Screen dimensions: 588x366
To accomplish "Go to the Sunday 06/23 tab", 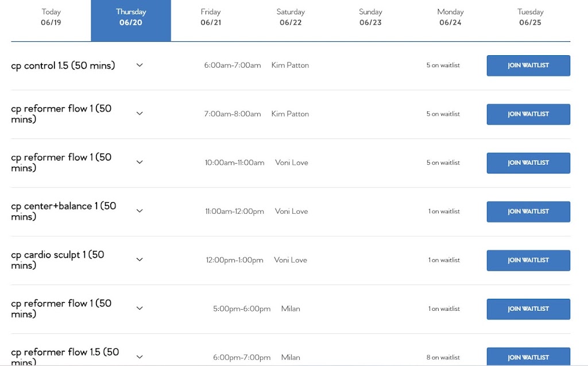I will pyautogui.click(x=370, y=17).
